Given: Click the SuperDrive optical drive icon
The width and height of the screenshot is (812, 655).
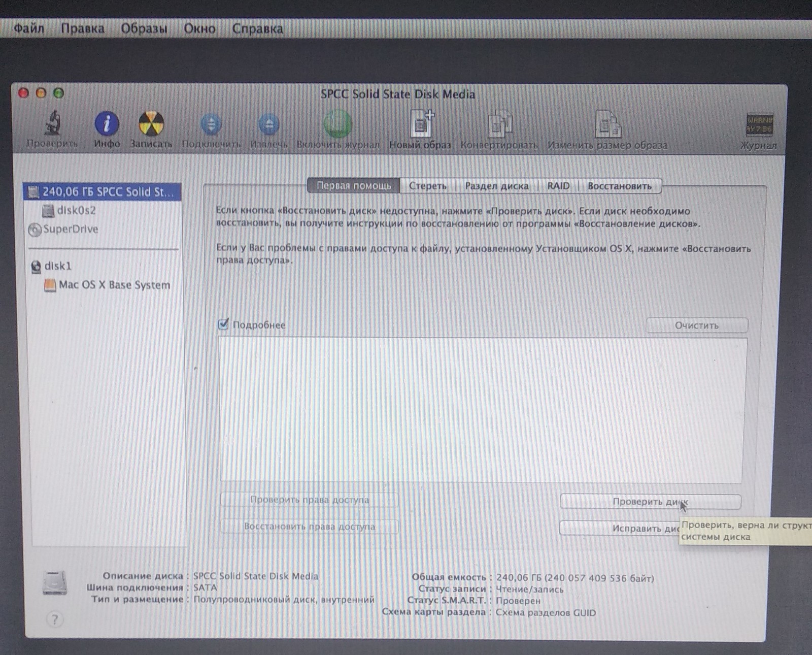Looking at the screenshot, I should (35, 230).
